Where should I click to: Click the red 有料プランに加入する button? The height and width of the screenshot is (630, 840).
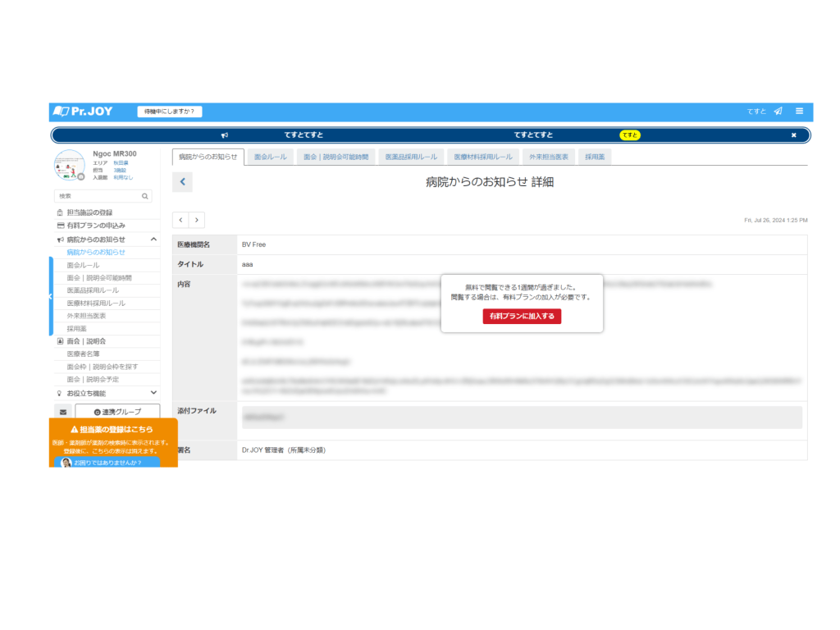click(x=522, y=316)
